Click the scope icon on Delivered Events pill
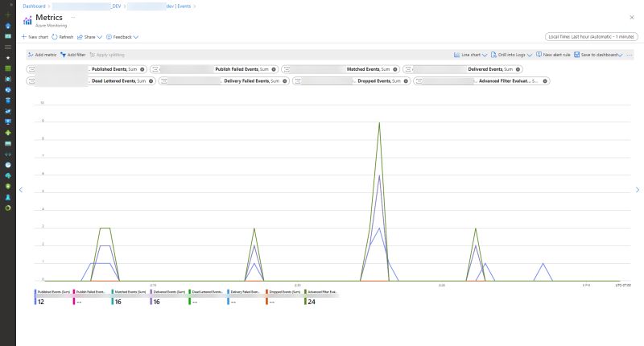 coord(408,69)
